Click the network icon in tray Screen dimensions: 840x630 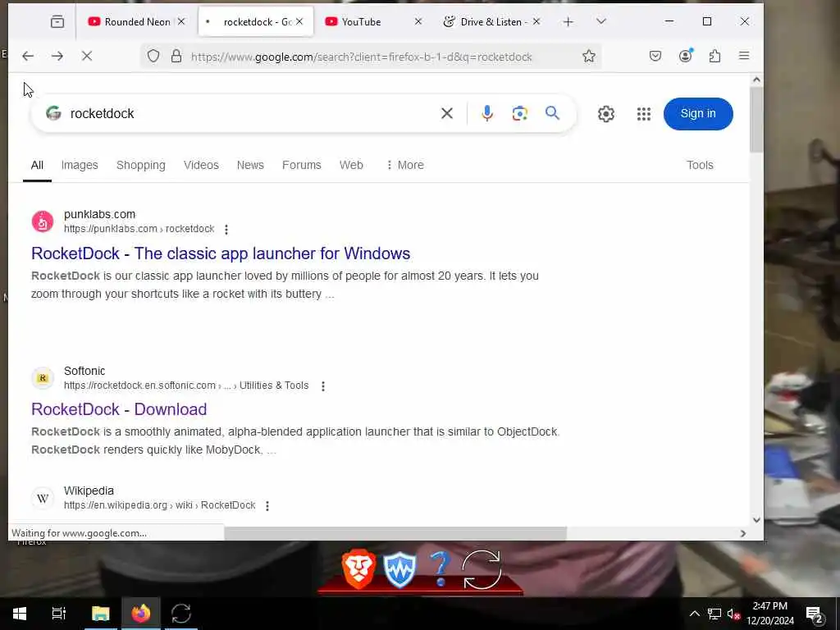(x=714, y=614)
